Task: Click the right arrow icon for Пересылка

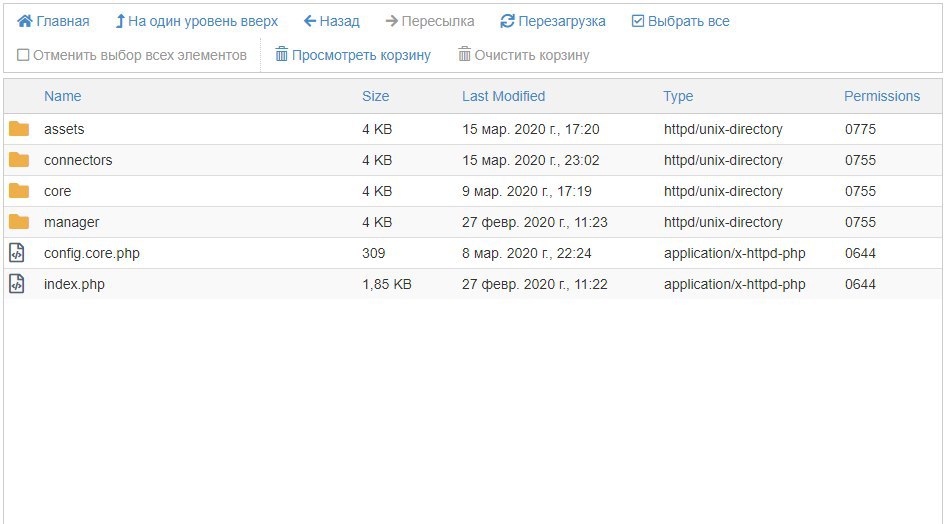Action: [391, 21]
